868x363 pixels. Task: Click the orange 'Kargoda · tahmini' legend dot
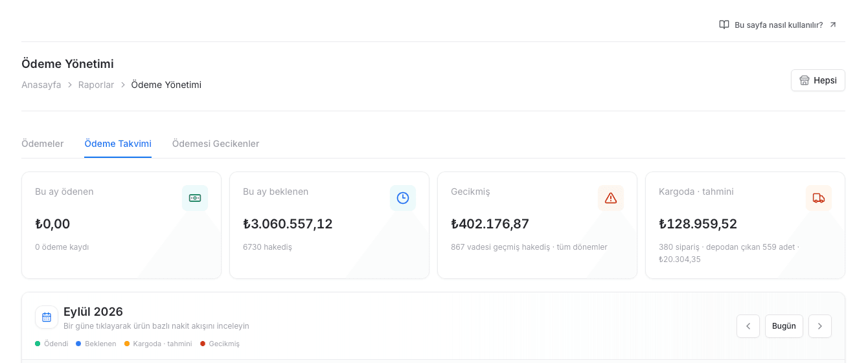127,344
